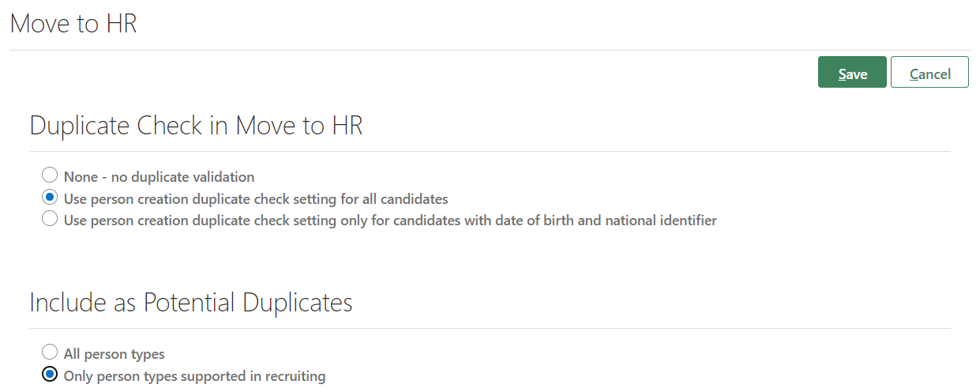This screenshot has width=980, height=392.
Task: Click the 'Only person types supported in recruiting' label text
Action: point(194,375)
